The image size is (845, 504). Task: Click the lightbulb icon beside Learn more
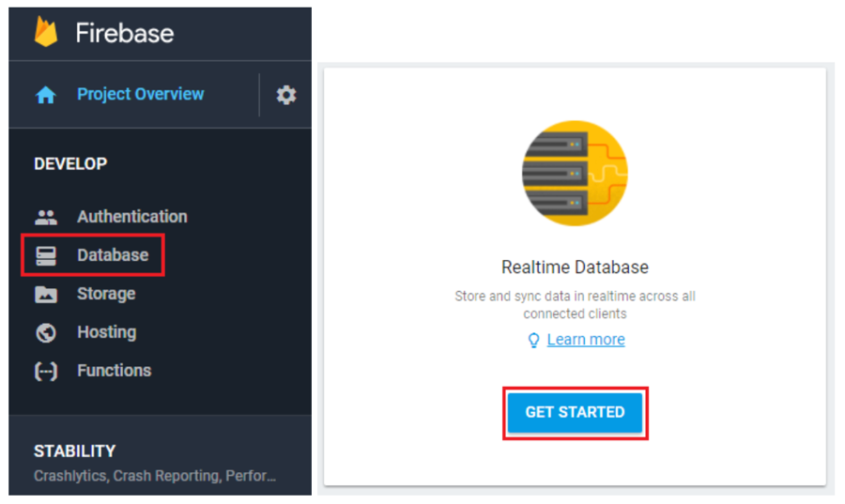point(534,340)
